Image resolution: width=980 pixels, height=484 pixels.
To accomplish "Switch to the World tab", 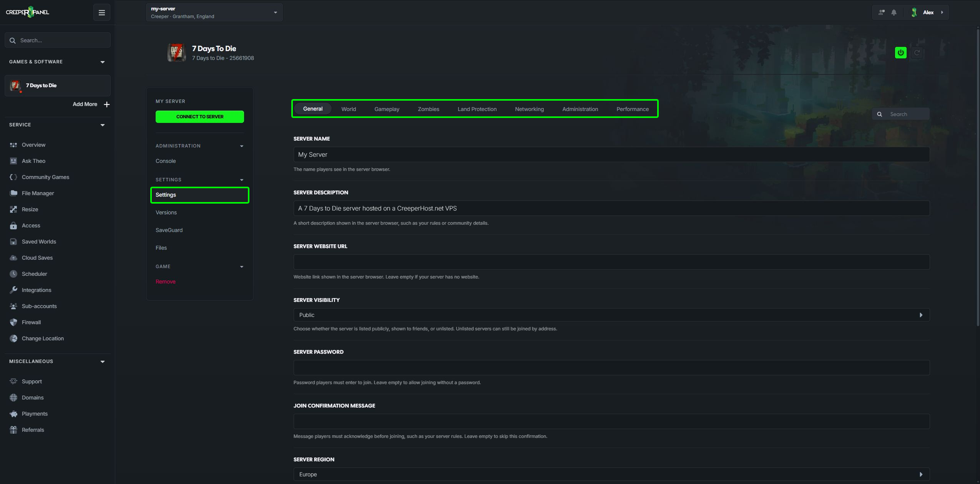I will click(349, 109).
